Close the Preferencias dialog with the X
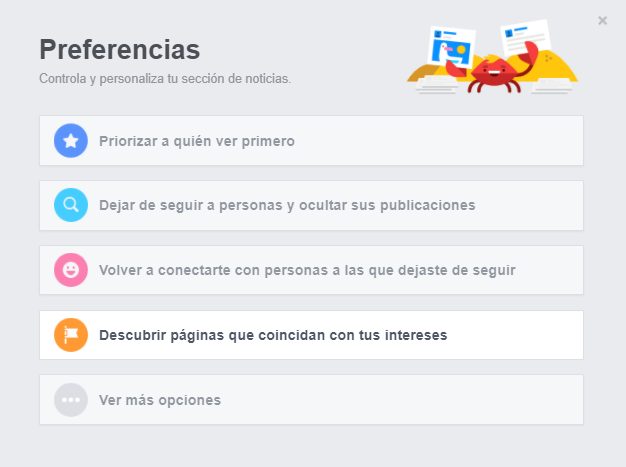The height and width of the screenshot is (467, 626). (602, 20)
